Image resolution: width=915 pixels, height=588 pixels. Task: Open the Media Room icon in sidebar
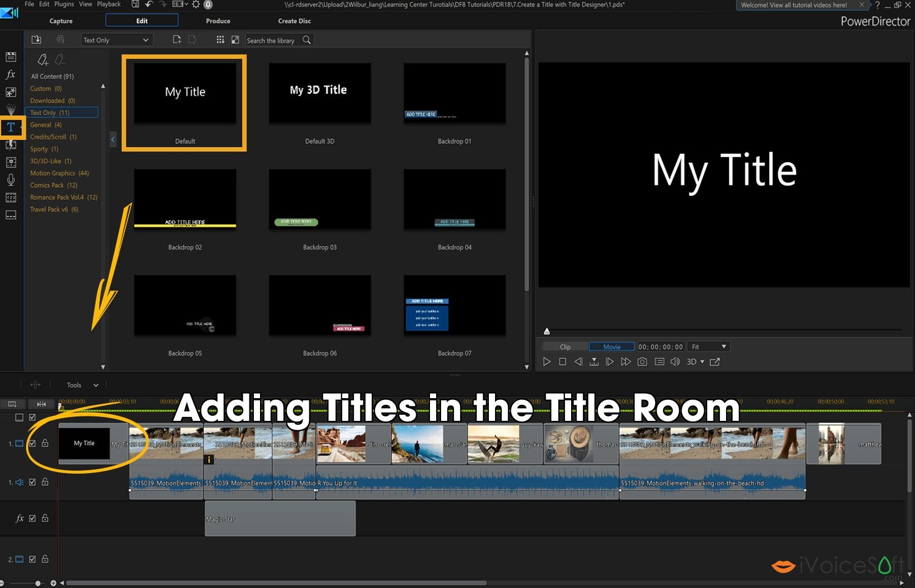[11, 57]
